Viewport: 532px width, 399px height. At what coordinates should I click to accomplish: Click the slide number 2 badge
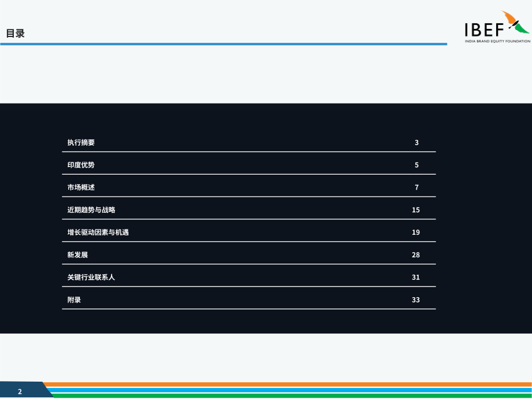click(20, 391)
